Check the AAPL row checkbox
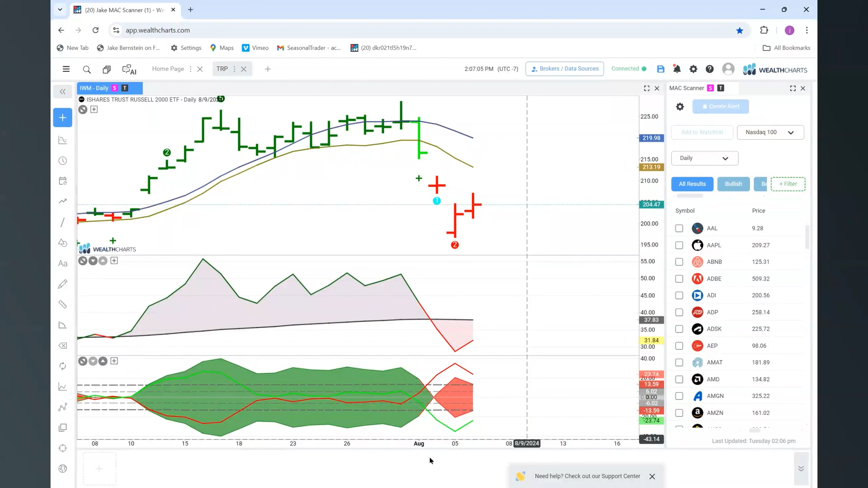The width and height of the screenshot is (868, 488). pyautogui.click(x=679, y=245)
